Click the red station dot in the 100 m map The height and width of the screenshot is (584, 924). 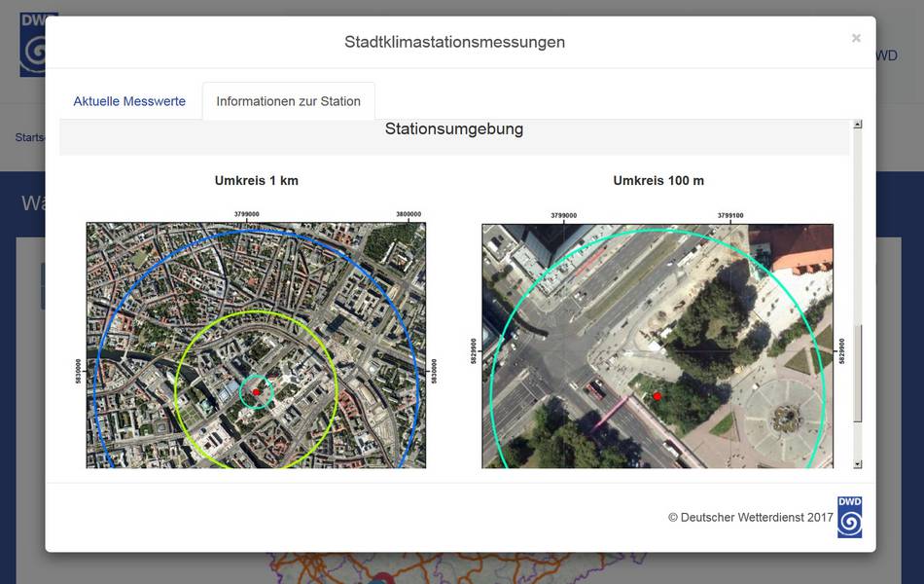coord(657,396)
